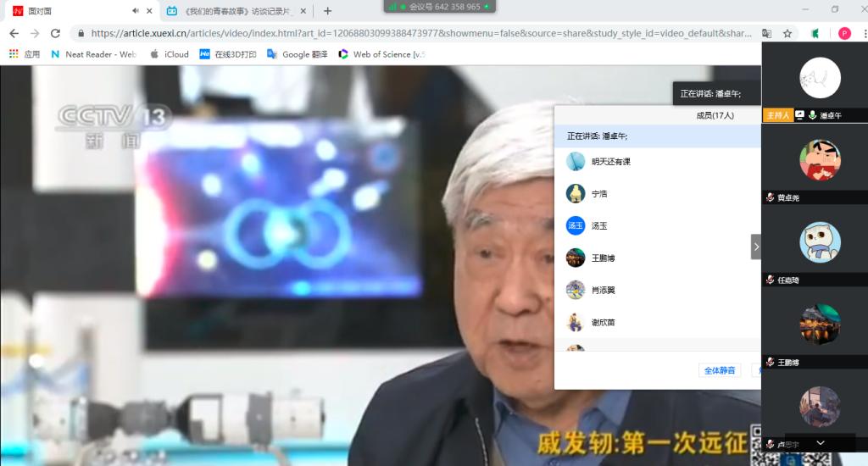The height and width of the screenshot is (466, 868).
Task: Open the Google 翻译 bookmark
Action: [x=298, y=54]
